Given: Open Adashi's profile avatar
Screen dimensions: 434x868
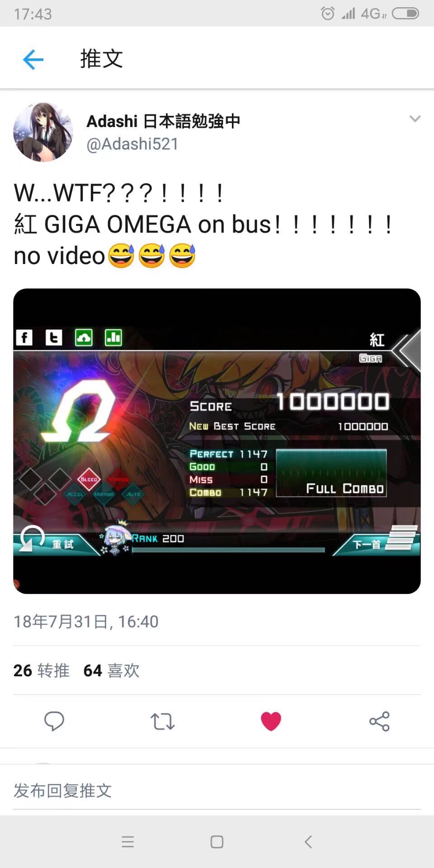Looking at the screenshot, I should pyautogui.click(x=43, y=132).
